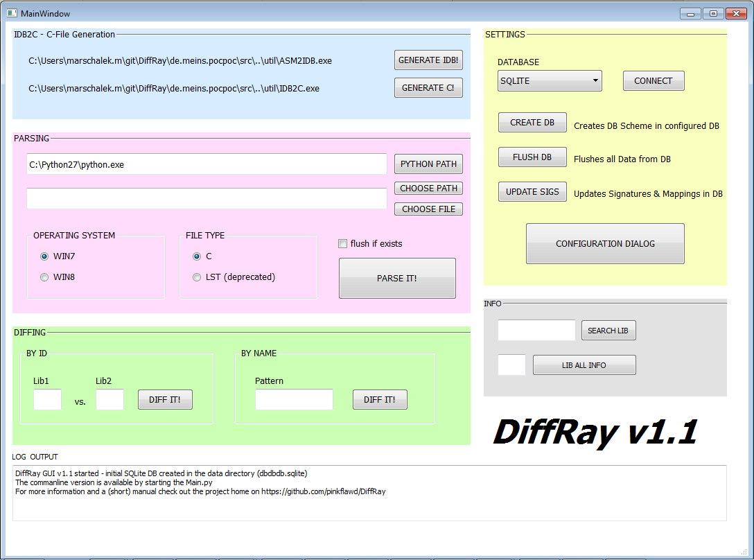
Task: Focus the small field beside LIB ALL INFO
Action: 511,365
